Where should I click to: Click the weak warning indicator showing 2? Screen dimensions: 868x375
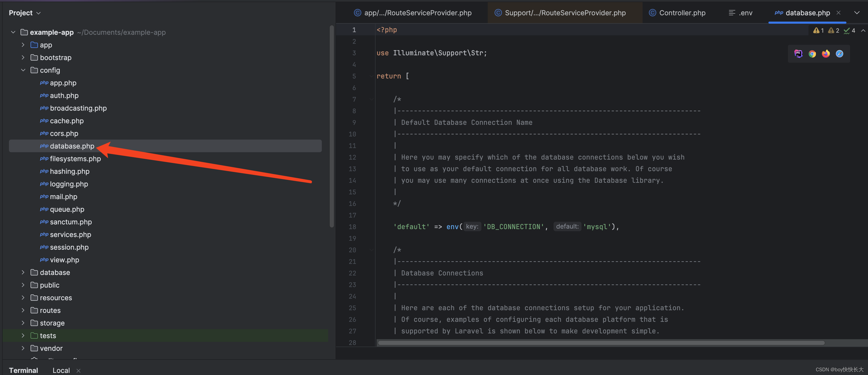[833, 31]
